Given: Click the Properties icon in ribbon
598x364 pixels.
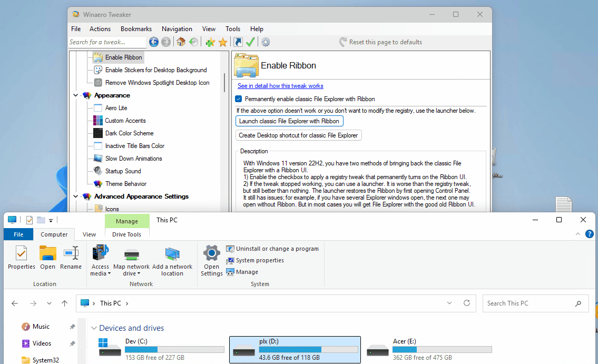Looking at the screenshot, I should click(x=22, y=258).
